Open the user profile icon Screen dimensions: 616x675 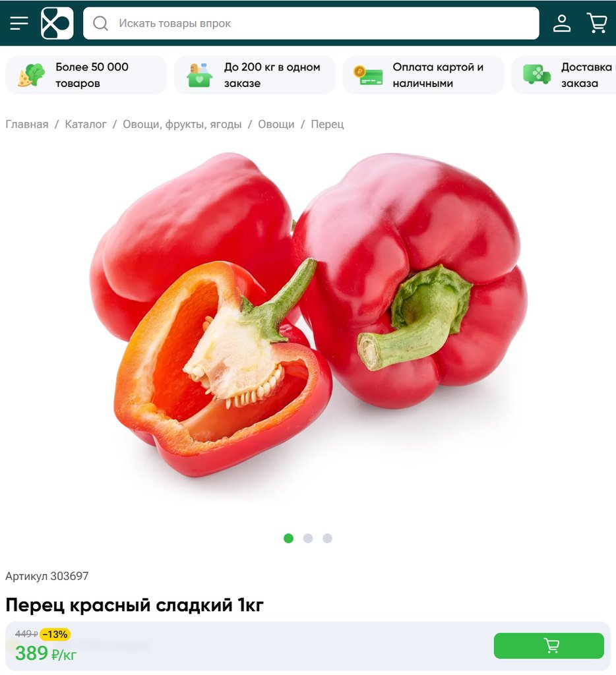[562, 23]
